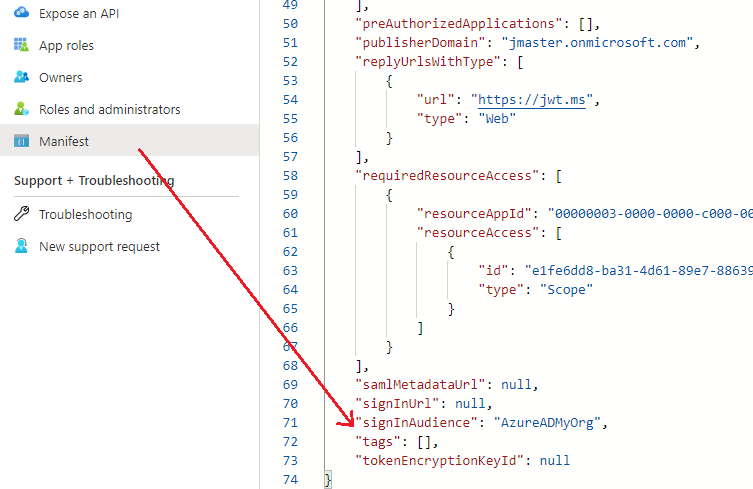Image resolution: width=753 pixels, height=489 pixels.
Task: Click the New support request icon
Action: pyautogui.click(x=21, y=245)
